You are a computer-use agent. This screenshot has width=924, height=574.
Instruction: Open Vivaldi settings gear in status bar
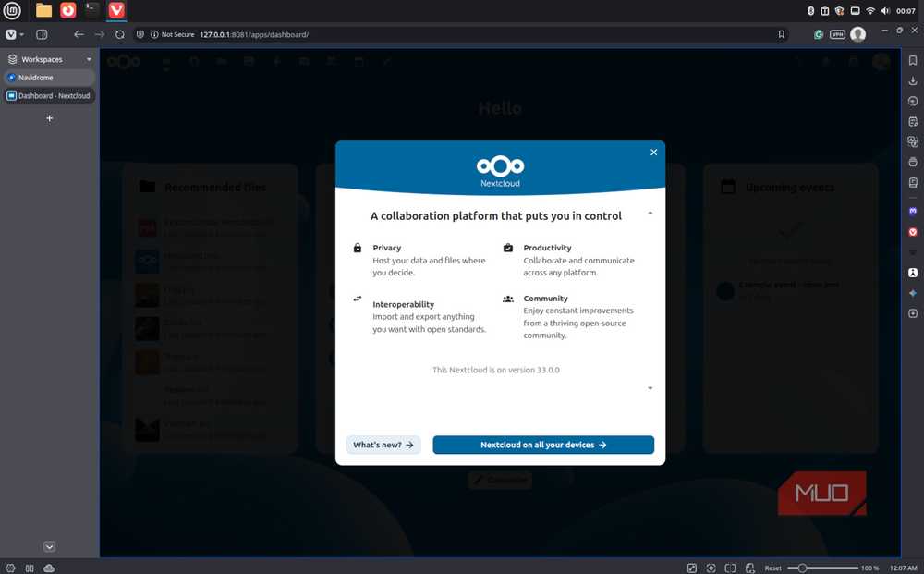pyautogui.click(x=10, y=568)
